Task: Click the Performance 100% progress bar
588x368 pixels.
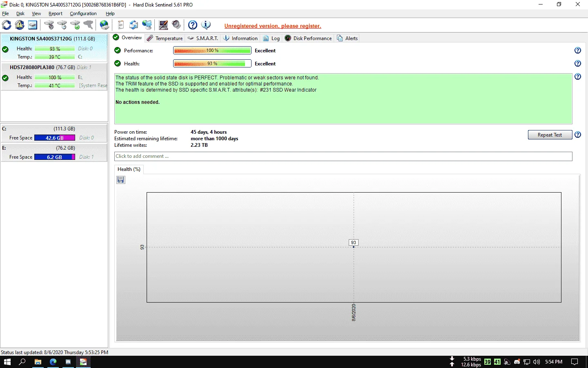Action: (212, 50)
